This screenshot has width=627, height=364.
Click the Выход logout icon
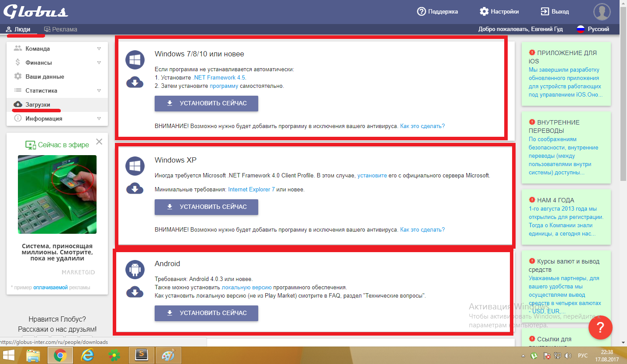pos(545,12)
